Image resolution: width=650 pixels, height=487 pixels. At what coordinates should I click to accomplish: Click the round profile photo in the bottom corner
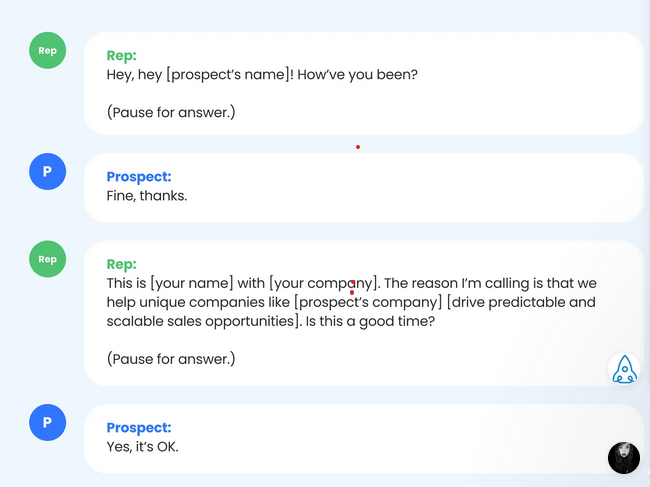623,458
